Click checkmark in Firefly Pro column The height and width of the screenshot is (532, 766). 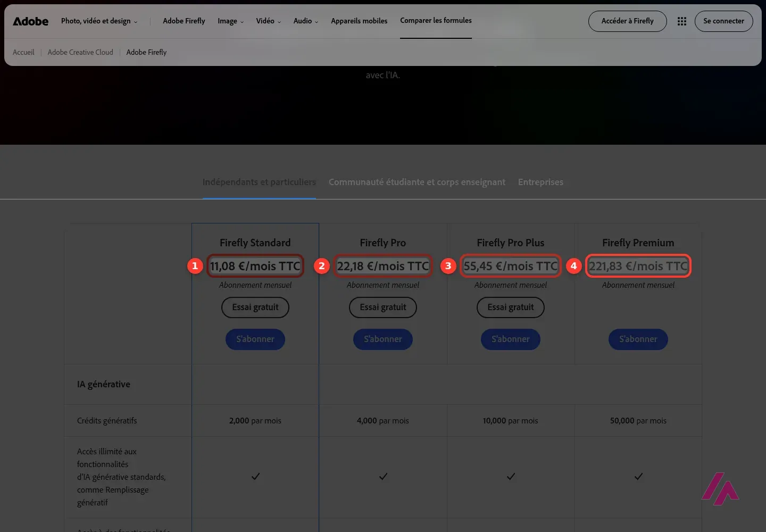(383, 477)
